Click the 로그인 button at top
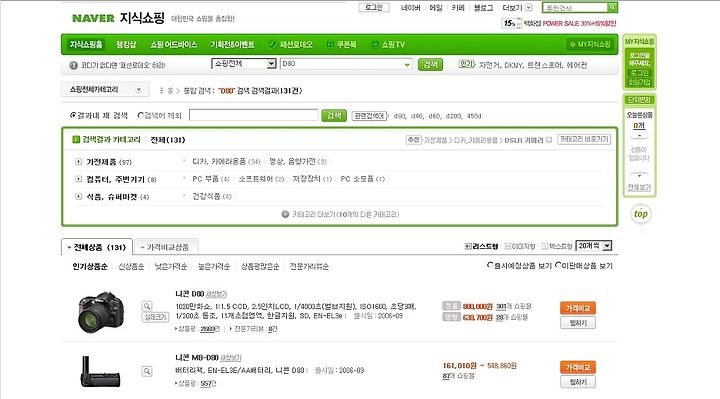720x399 pixels. tap(374, 7)
